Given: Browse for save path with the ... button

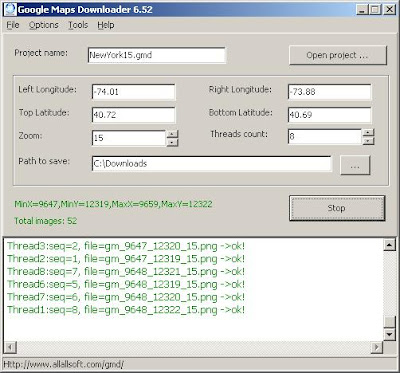Looking at the screenshot, I should [355, 165].
